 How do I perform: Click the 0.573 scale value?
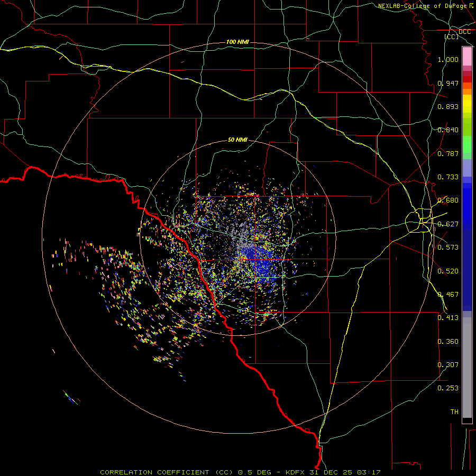[x=448, y=248]
